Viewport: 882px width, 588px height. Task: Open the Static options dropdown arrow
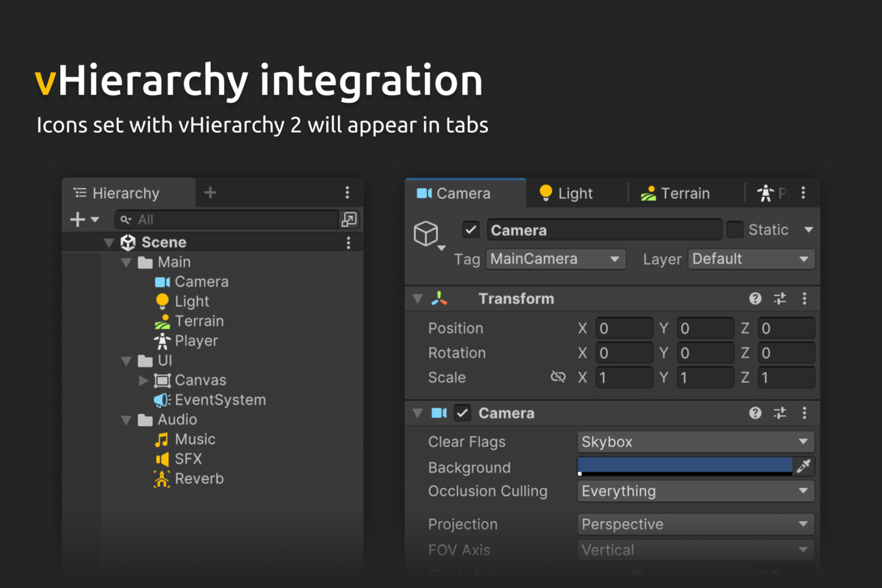[x=808, y=229]
